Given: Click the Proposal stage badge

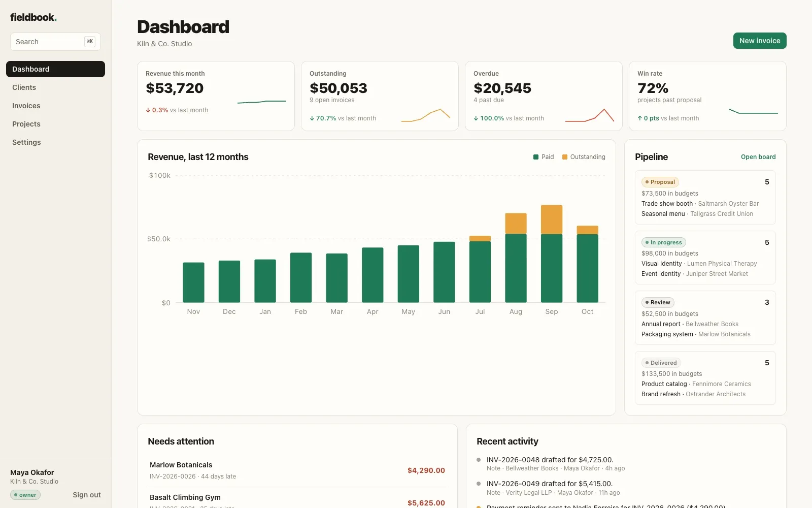Looking at the screenshot, I should coord(660,182).
